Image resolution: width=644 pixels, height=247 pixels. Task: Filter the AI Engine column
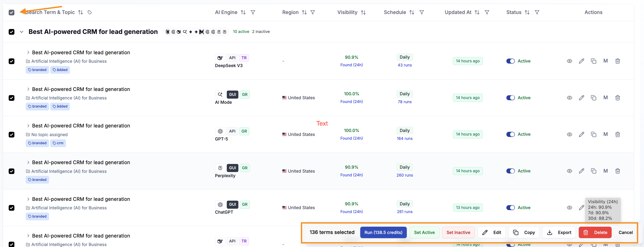pyautogui.click(x=253, y=12)
